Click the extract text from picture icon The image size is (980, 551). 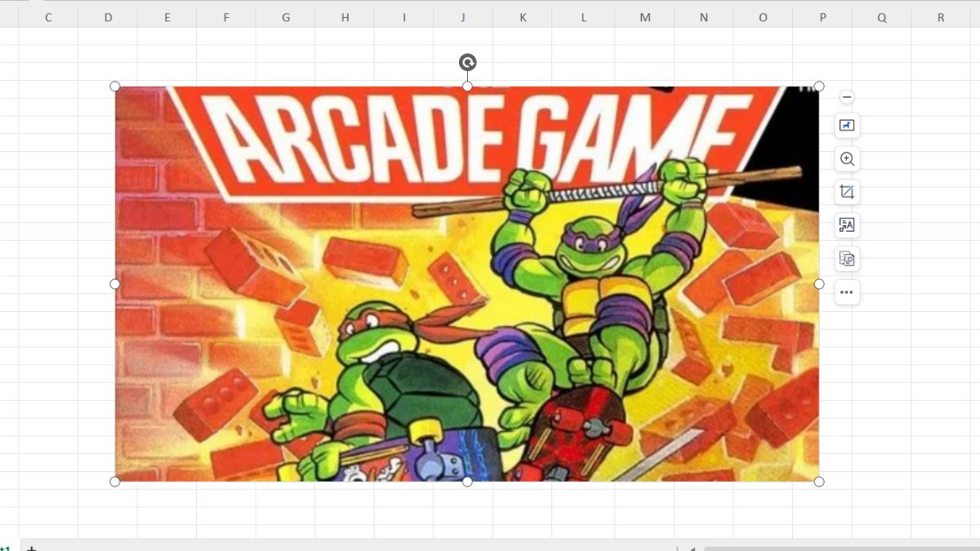click(847, 225)
